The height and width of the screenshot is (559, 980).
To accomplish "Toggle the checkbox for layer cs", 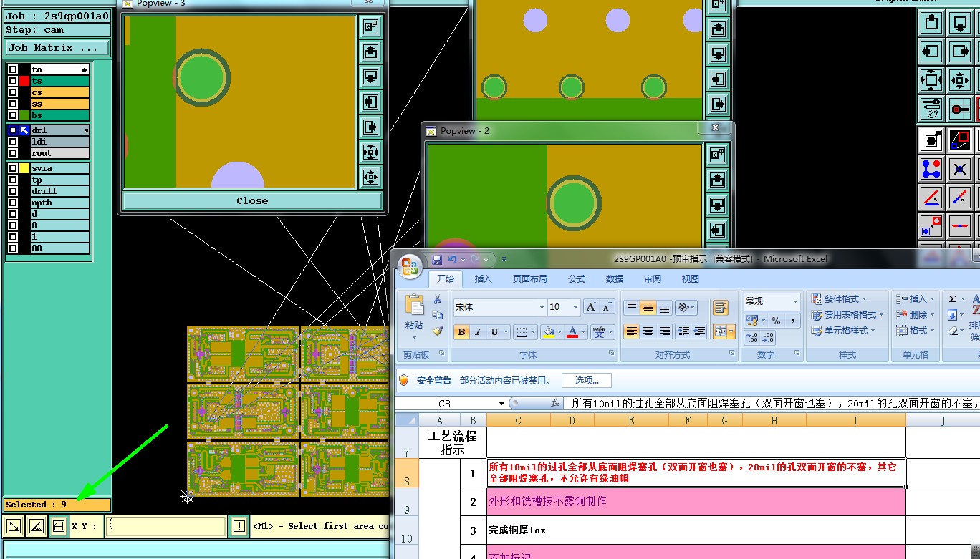I will 13,92.
